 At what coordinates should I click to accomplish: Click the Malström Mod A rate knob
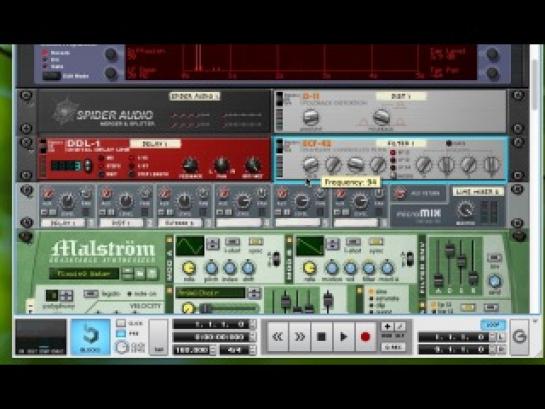point(189,268)
